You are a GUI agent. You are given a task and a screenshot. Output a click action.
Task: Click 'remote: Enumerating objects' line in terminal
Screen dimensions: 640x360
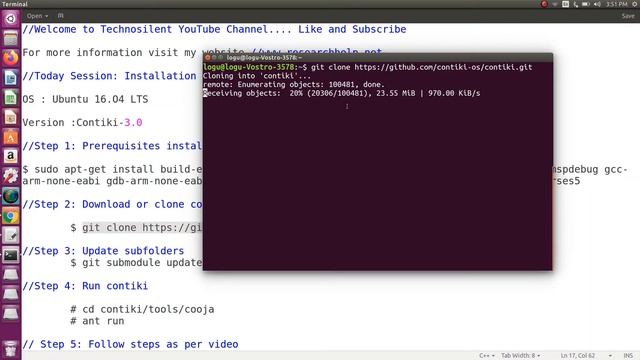[294, 84]
